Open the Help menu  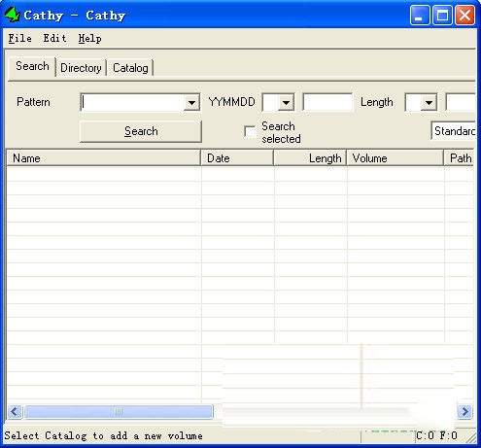click(90, 38)
